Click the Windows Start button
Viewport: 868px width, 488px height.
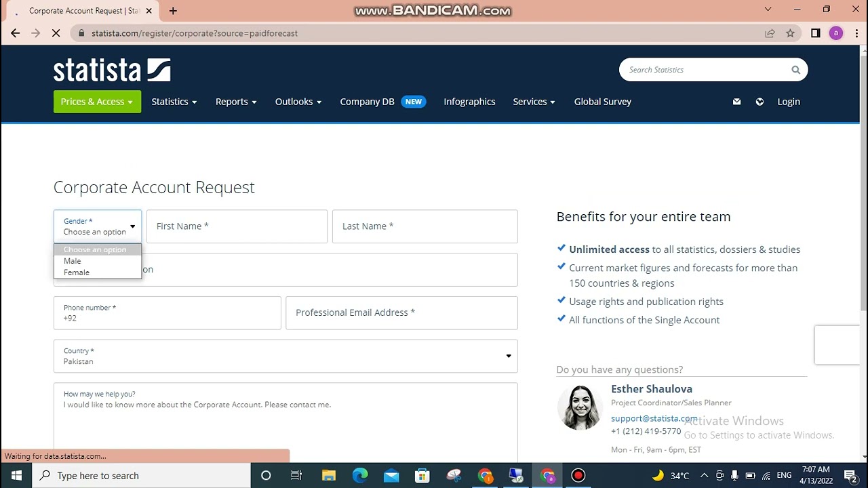pyautogui.click(x=16, y=475)
